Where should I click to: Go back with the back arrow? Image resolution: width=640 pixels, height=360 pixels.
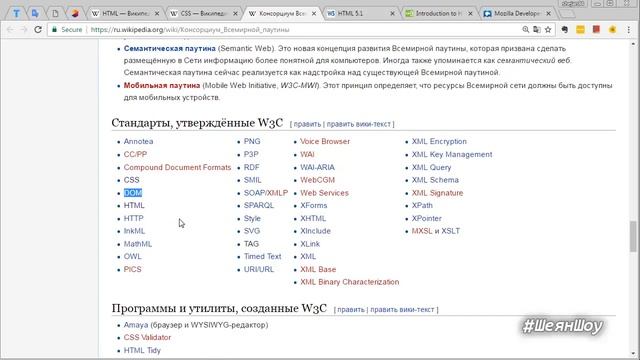(10, 29)
